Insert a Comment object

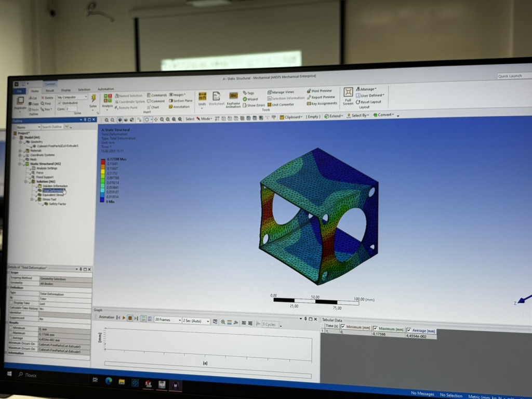(156, 101)
